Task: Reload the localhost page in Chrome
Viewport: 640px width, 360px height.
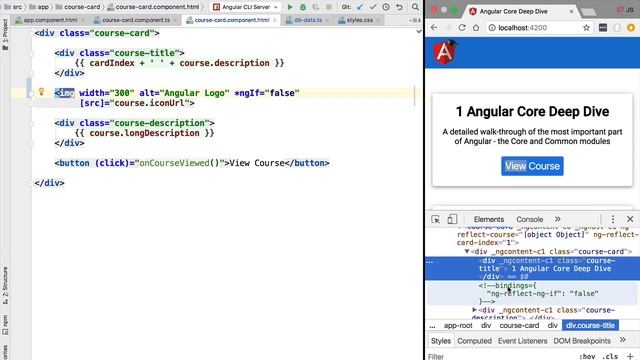Action: click(x=462, y=27)
